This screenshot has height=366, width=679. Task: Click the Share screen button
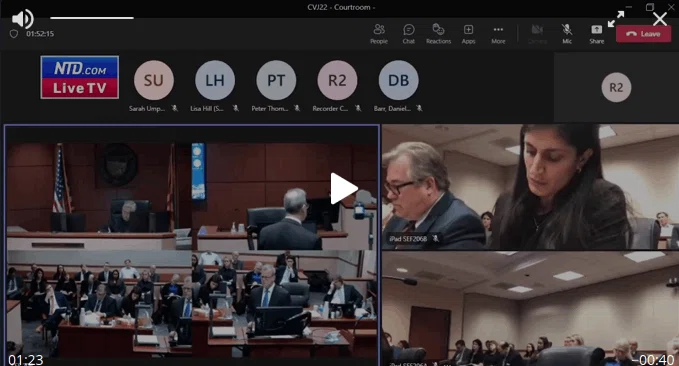point(596,34)
